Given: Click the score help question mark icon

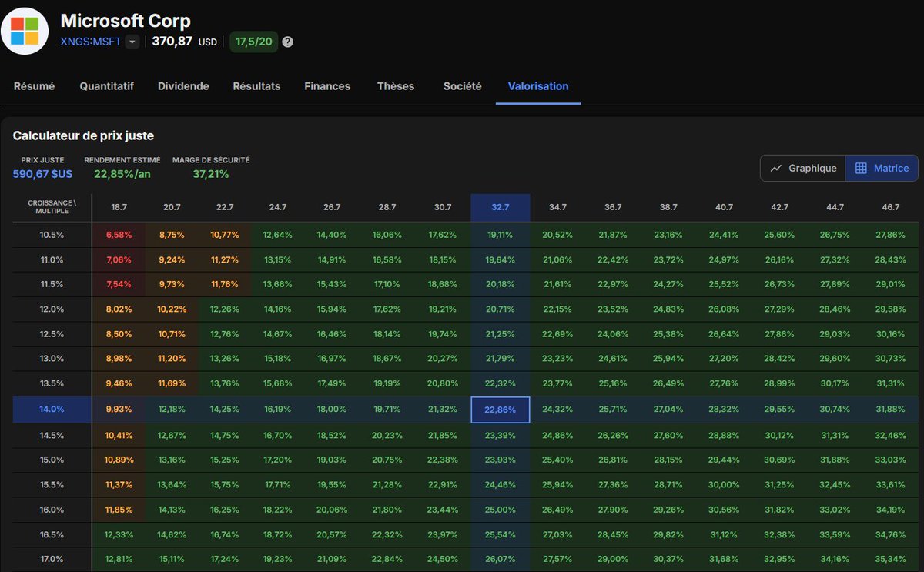Looking at the screenshot, I should 287,42.
